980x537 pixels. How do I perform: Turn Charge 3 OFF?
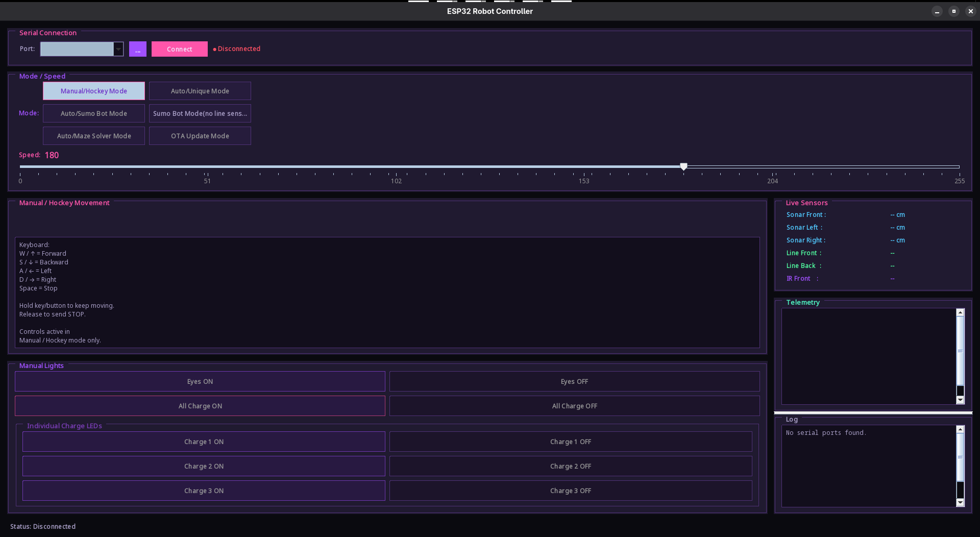[x=571, y=491]
